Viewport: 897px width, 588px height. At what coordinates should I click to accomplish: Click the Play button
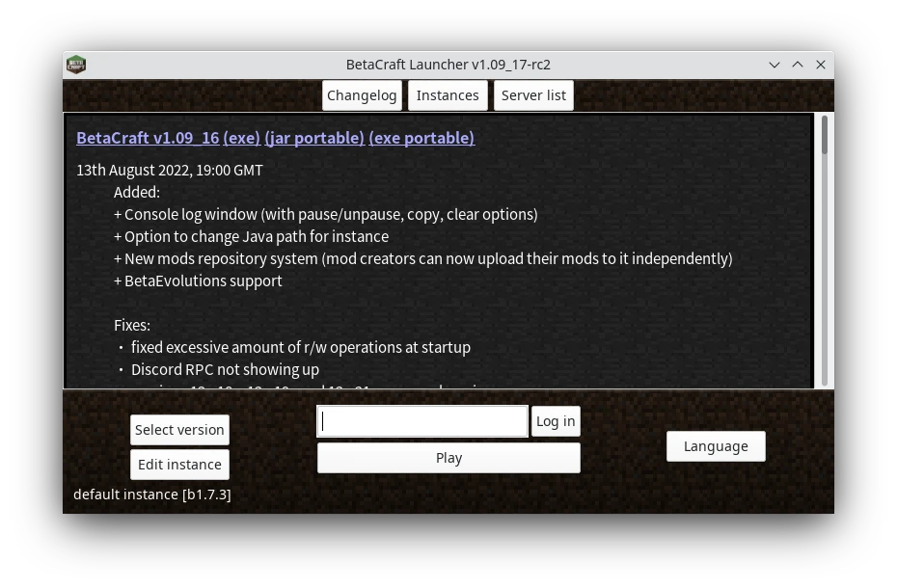tap(448, 458)
